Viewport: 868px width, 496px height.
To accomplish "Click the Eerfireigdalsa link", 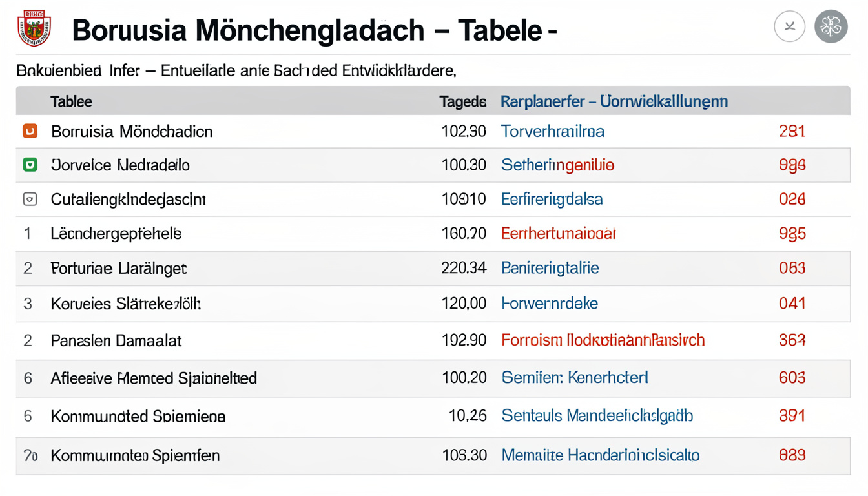I will 551,199.
